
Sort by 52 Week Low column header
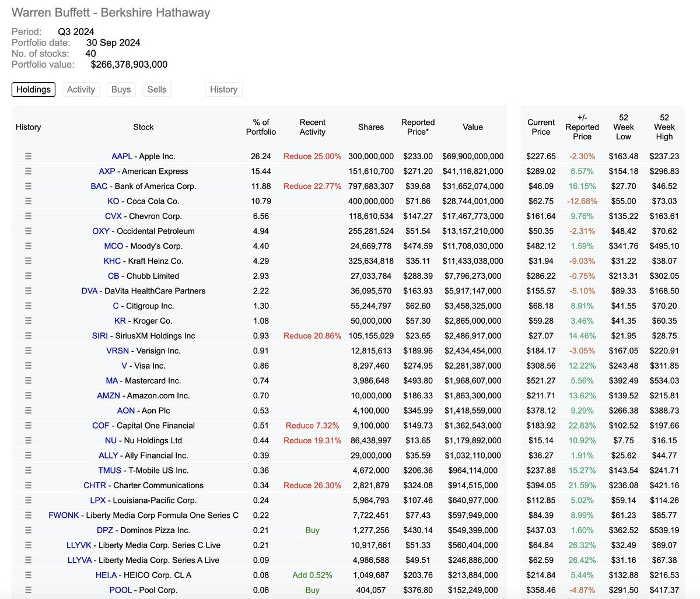click(x=624, y=127)
